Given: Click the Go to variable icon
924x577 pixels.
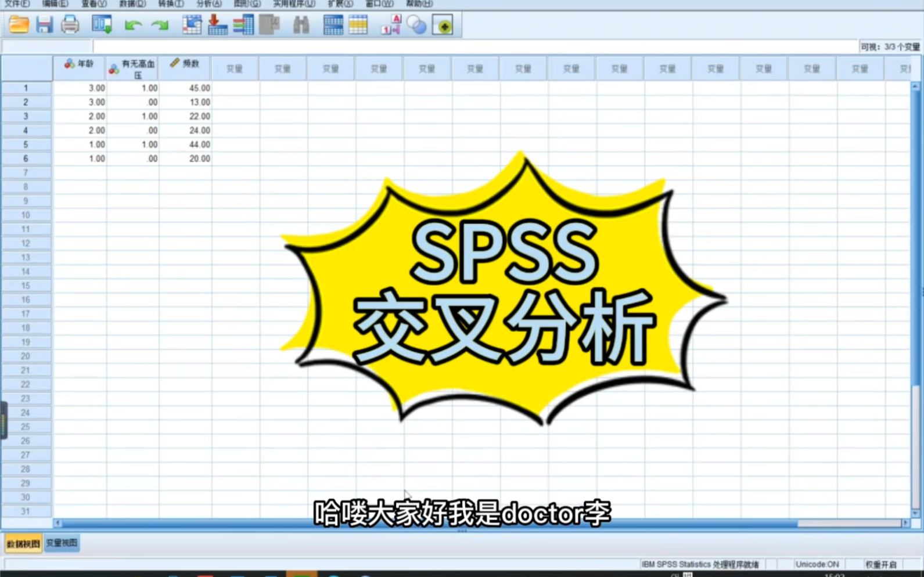Looking at the screenshot, I should [x=217, y=25].
